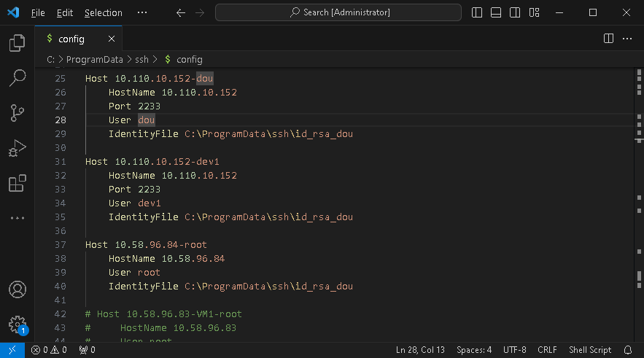
Task: Toggle the secondary side bar layout button
Action: point(515,12)
